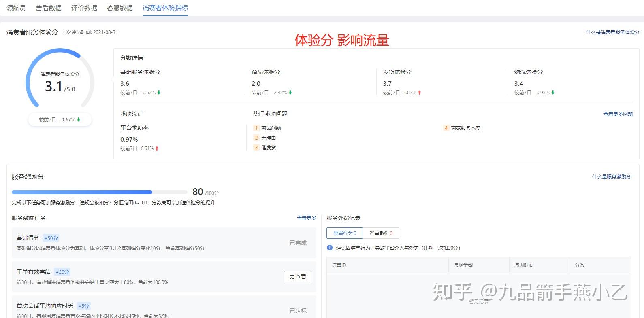Click the +5分 badge on 首次会话平均响应时长
Image resolution: width=644 pixels, height=318 pixels.
pyautogui.click(x=83, y=306)
